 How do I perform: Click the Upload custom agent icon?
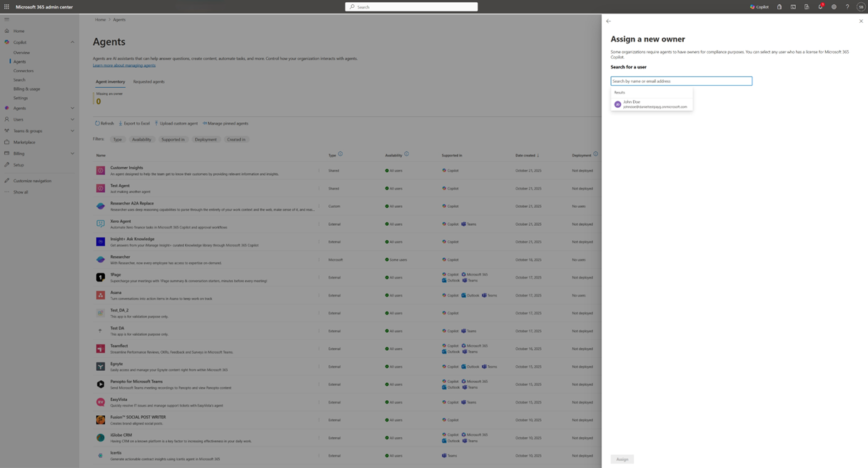(156, 123)
